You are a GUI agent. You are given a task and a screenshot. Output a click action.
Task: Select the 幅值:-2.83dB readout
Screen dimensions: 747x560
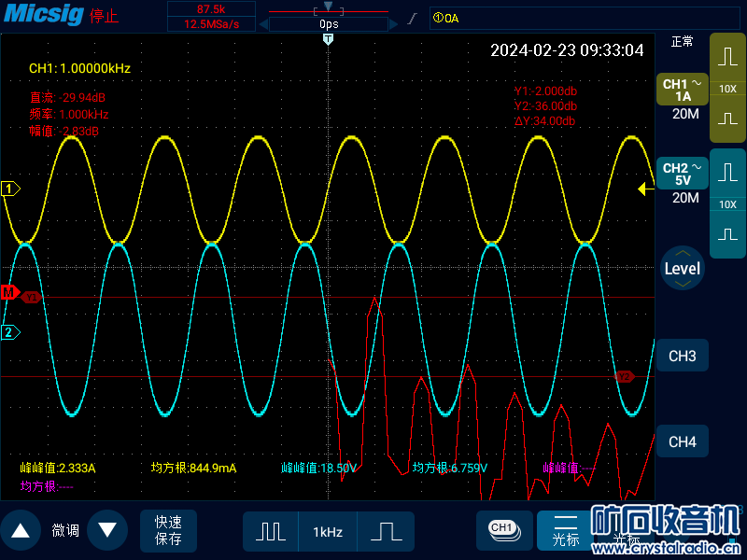coord(63,131)
